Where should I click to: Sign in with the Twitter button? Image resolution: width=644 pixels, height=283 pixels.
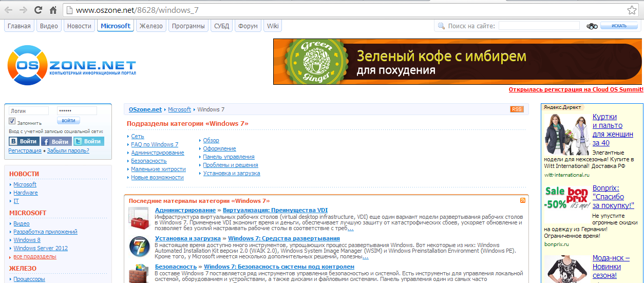[89, 141]
